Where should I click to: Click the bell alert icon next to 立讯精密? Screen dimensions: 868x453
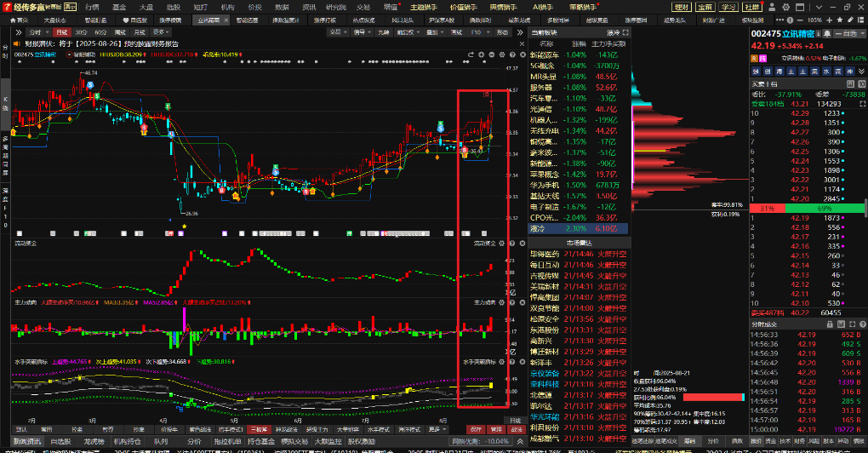click(x=827, y=34)
